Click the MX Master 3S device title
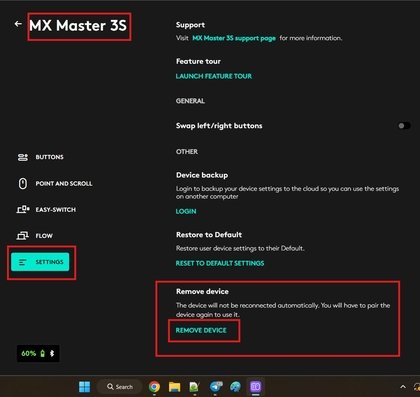 78,26
